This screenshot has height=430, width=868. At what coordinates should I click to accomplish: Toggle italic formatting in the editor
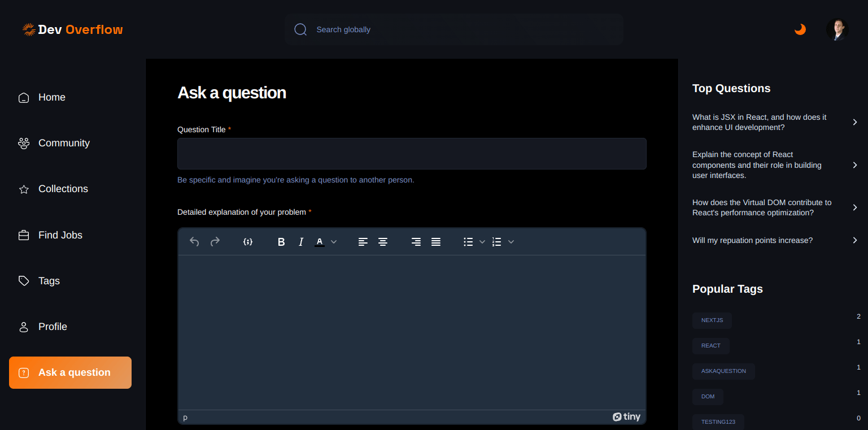(301, 242)
